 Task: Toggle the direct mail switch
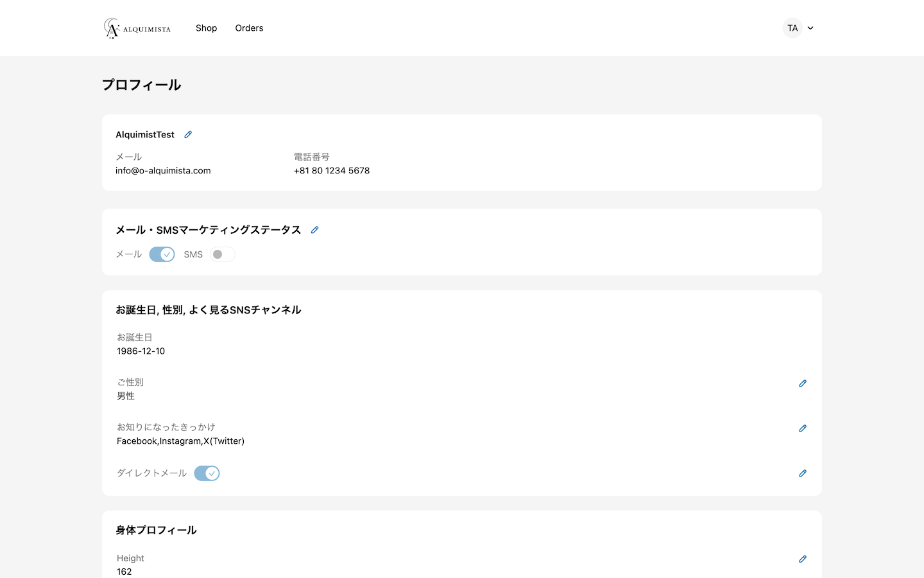point(207,473)
